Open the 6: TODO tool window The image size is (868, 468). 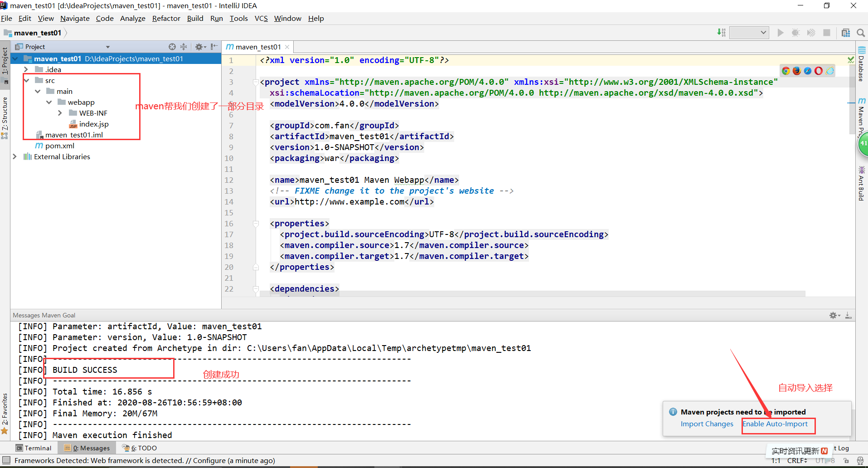point(140,448)
